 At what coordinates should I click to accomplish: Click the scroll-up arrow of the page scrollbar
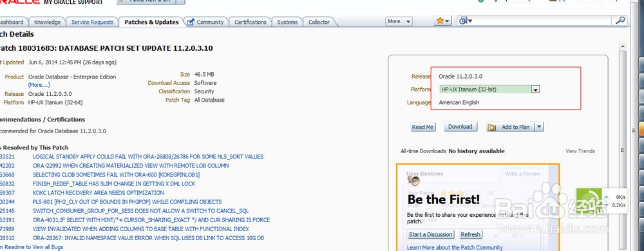tap(623, 46)
